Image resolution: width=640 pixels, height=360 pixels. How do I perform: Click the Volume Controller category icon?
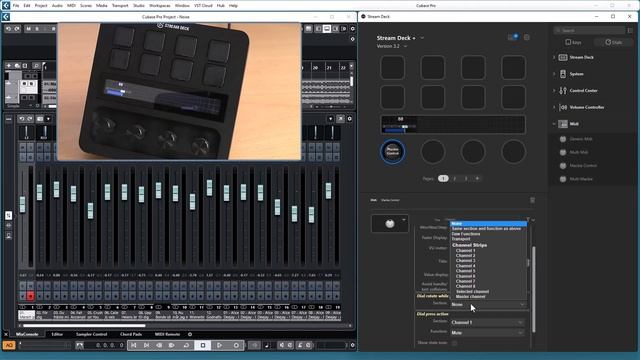(563, 107)
